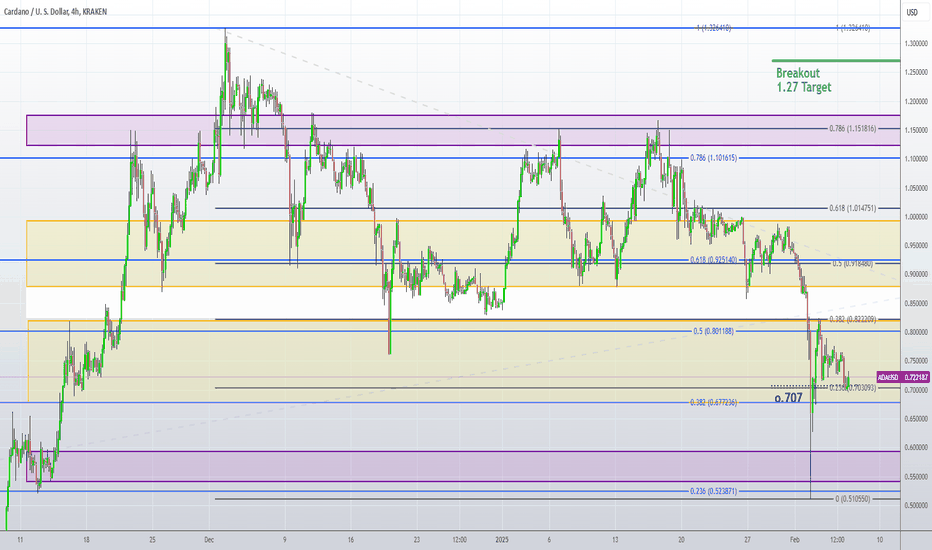Select the Cardano / U. S. Dollar chart title
This screenshot has height=550, width=932.
click(x=55, y=11)
